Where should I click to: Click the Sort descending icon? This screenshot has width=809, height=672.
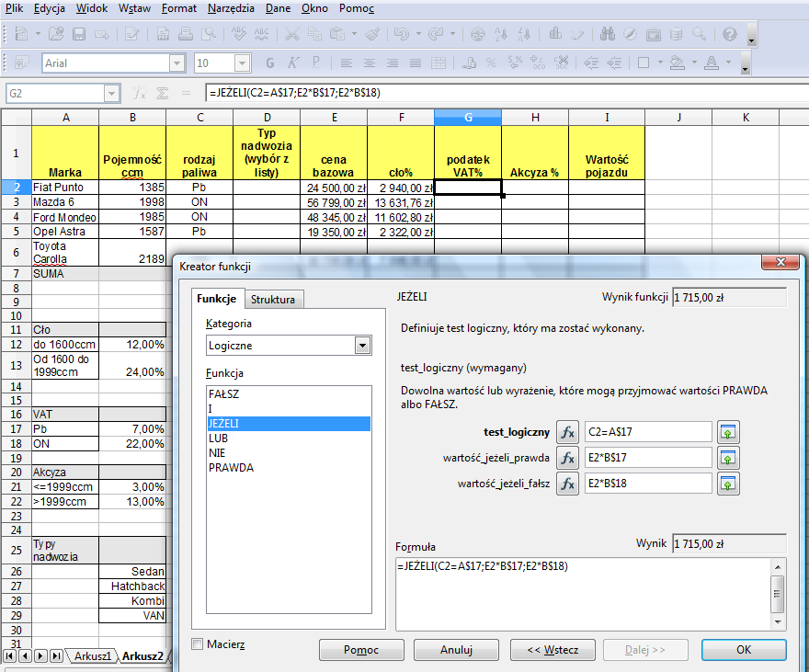point(524,34)
